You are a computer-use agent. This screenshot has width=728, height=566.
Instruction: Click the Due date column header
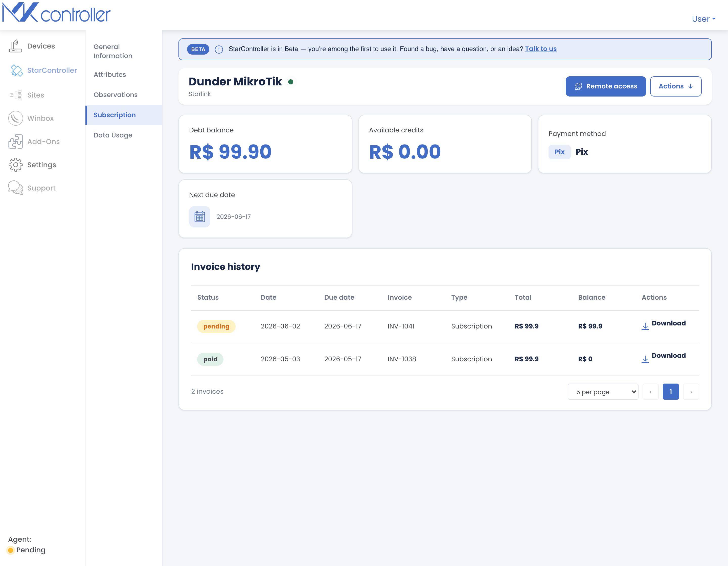pyautogui.click(x=339, y=297)
